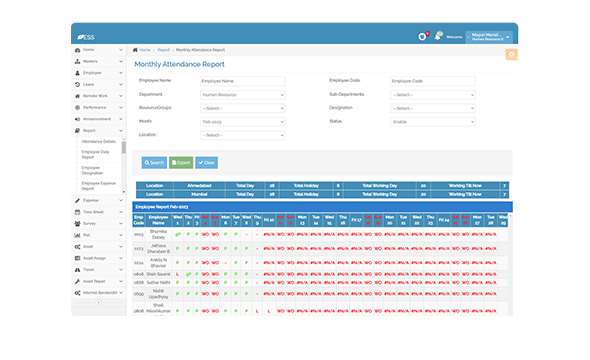Open the user profile dropdown in header
The image size is (590, 360).
[x=489, y=37]
